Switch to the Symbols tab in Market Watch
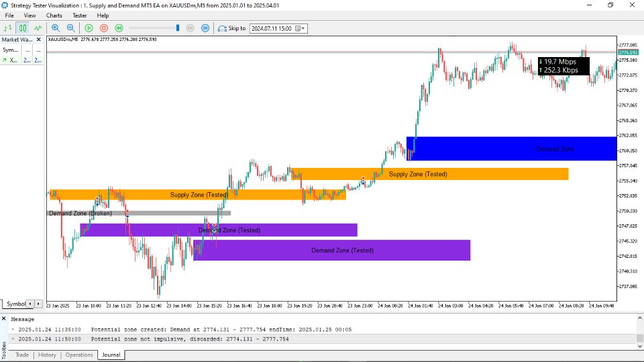This screenshot has width=644, height=362. point(15,304)
